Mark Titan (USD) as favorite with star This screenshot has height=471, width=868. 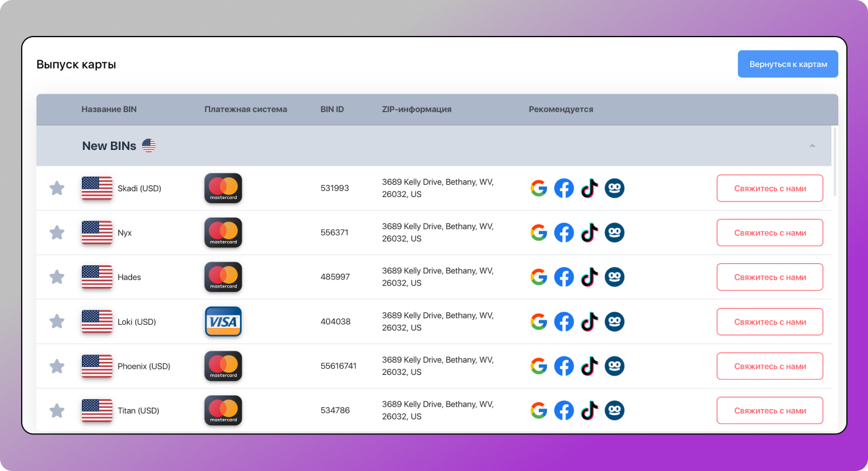coord(57,411)
